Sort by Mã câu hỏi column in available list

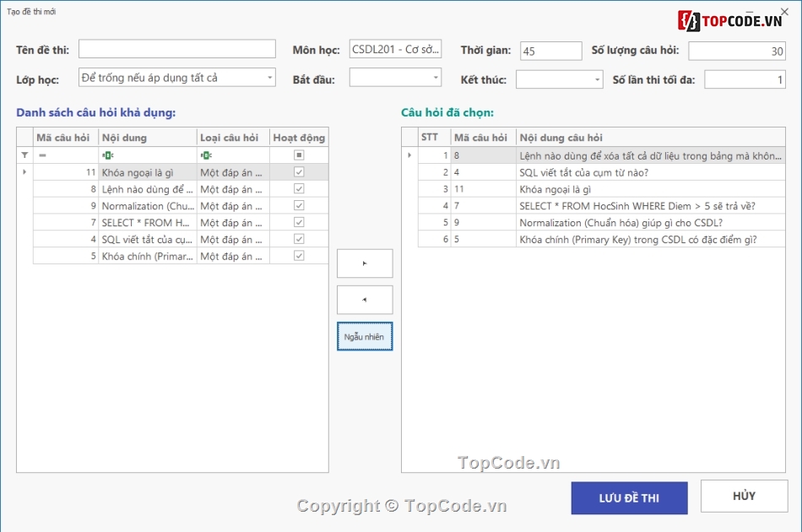(66, 138)
